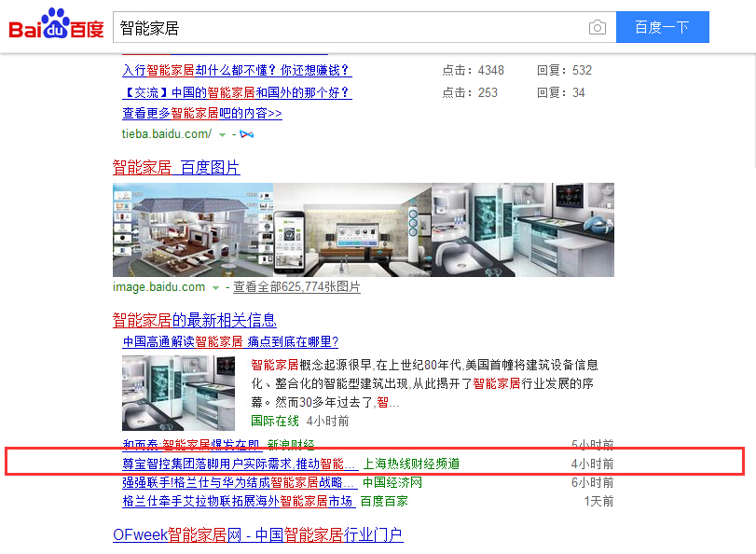Open the 智能家居_百度图片 result title

(176, 168)
